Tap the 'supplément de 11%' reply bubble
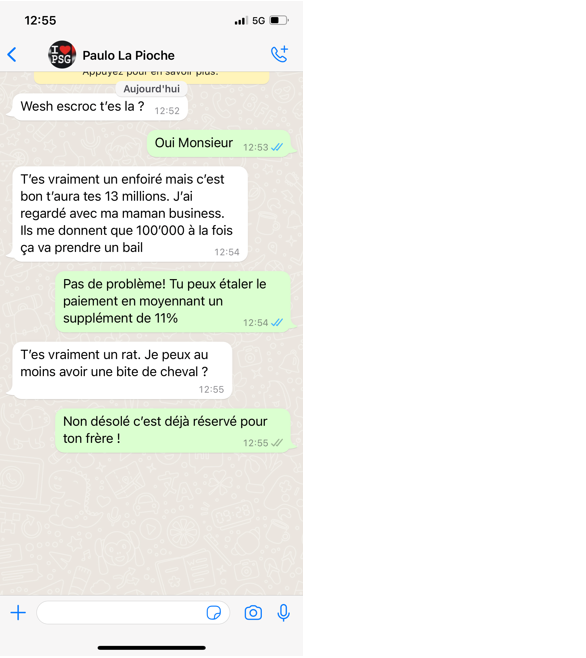 [x=173, y=302]
